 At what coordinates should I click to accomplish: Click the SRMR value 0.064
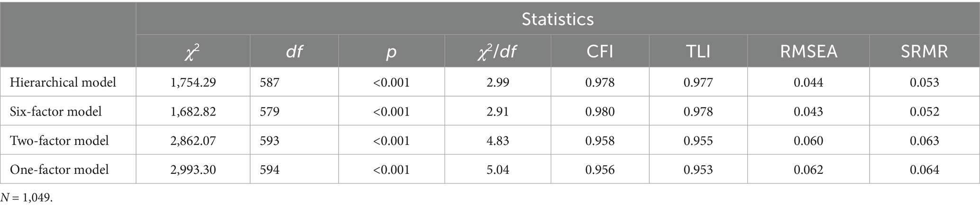tap(924, 170)
